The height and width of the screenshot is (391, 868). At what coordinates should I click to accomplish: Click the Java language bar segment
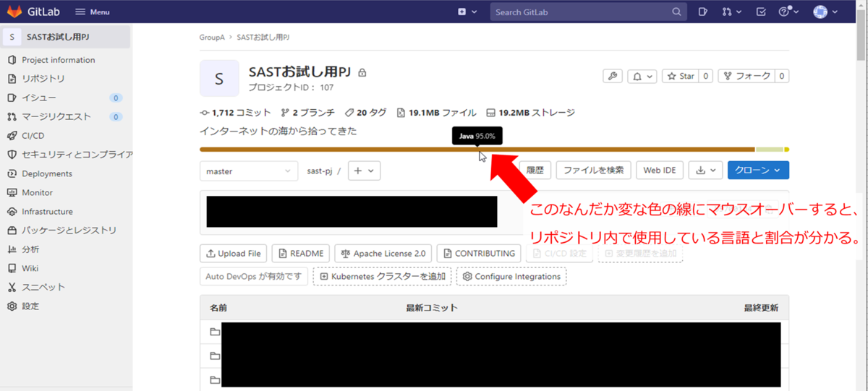tap(477, 150)
